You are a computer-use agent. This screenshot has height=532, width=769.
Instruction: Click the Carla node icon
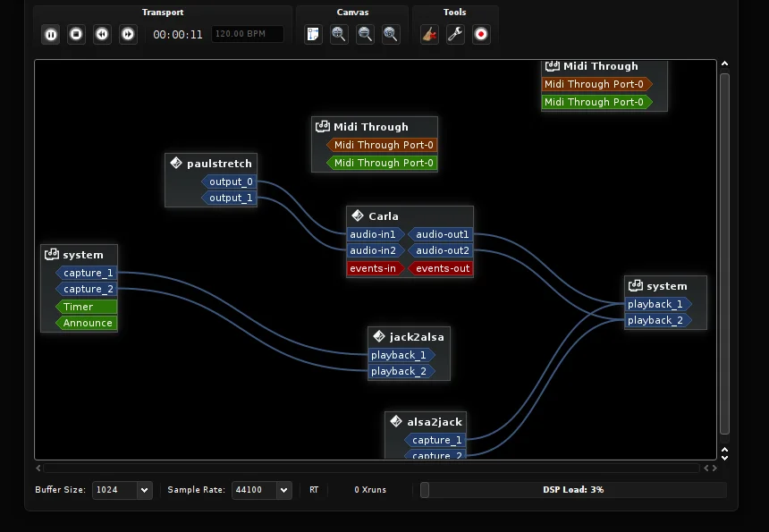coord(358,215)
